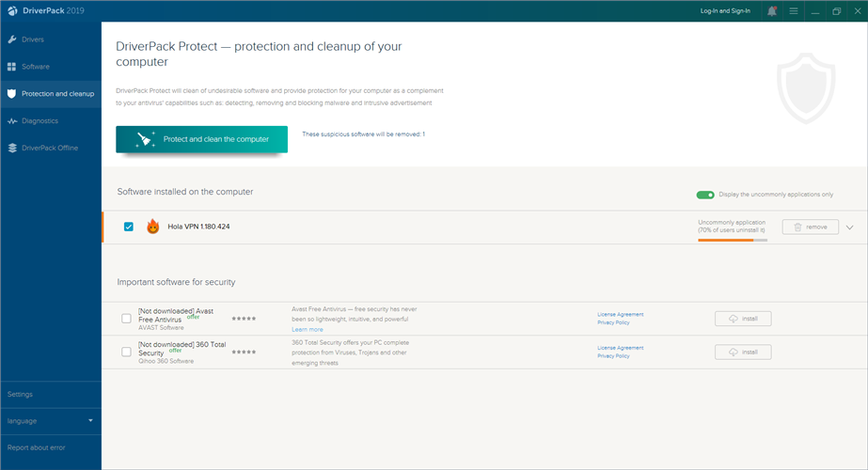
Task: Open the language dropdown
Action: click(x=50, y=420)
